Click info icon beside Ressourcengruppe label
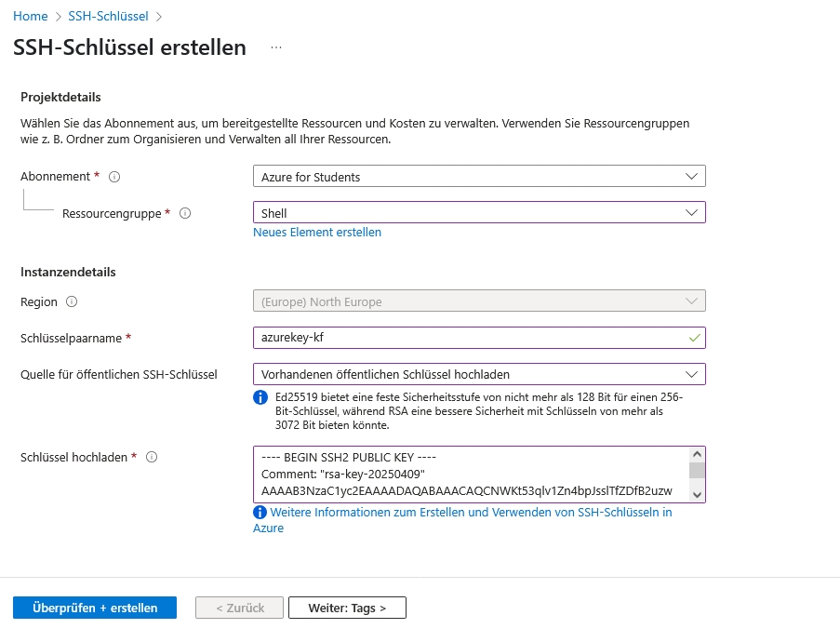This screenshot has width=840, height=642. coord(185,213)
